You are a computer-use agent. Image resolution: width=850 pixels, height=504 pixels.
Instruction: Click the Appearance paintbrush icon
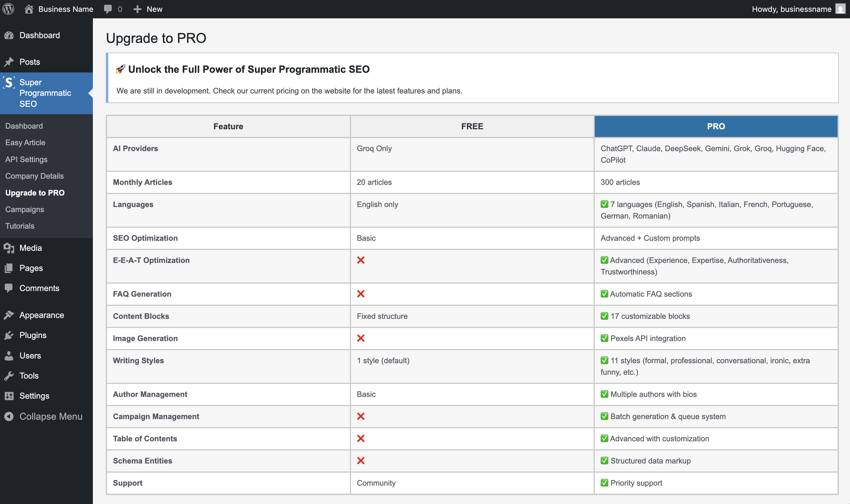coord(9,315)
